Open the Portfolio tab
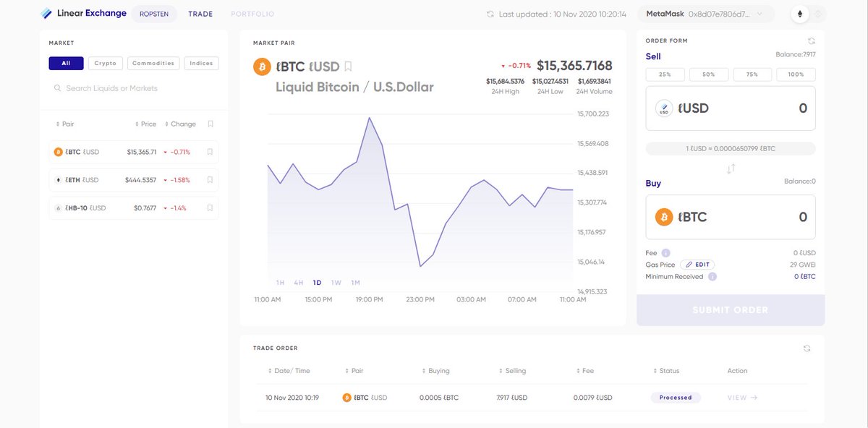Screen dimensions: 868x428 tap(252, 14)
